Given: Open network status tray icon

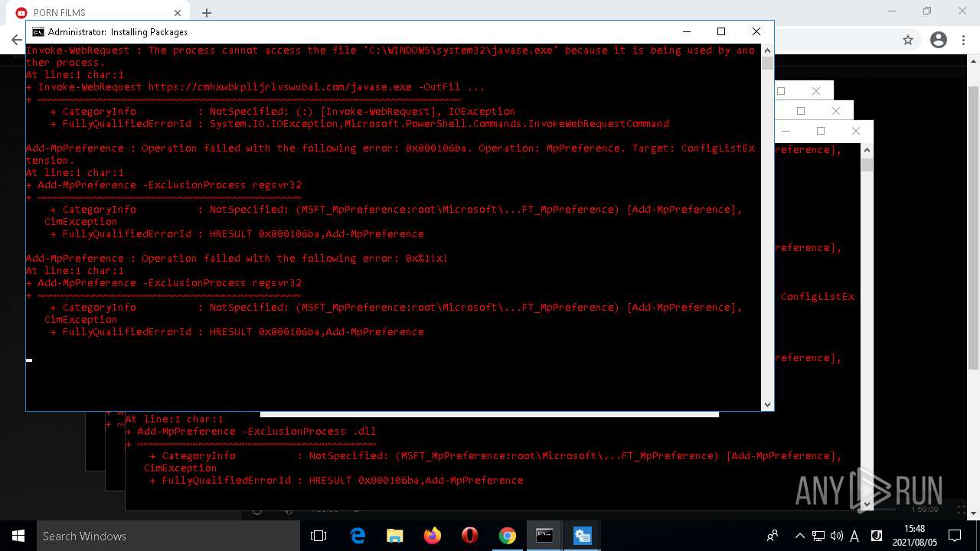Looking at the screenshot, I should point(818,536).
